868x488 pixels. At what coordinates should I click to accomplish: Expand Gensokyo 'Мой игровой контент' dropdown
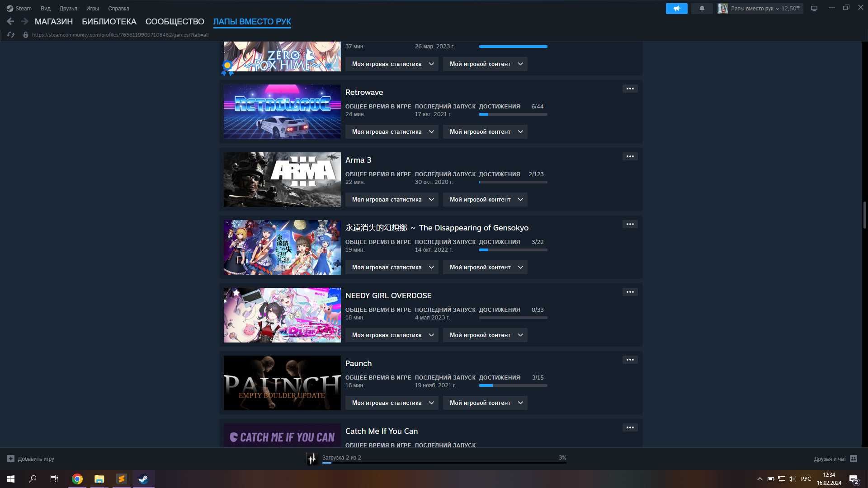485,267
